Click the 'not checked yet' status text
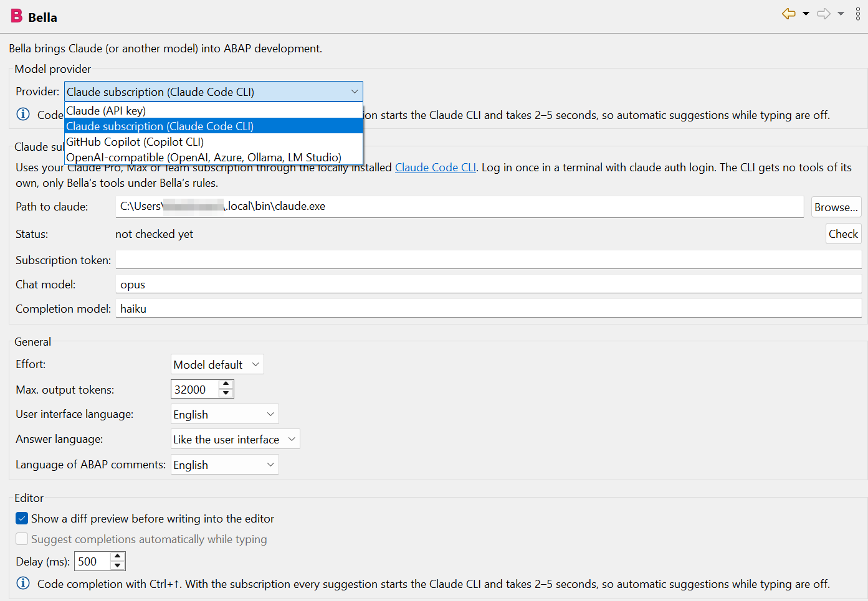The image size is (868, 601). pos(155,234)
